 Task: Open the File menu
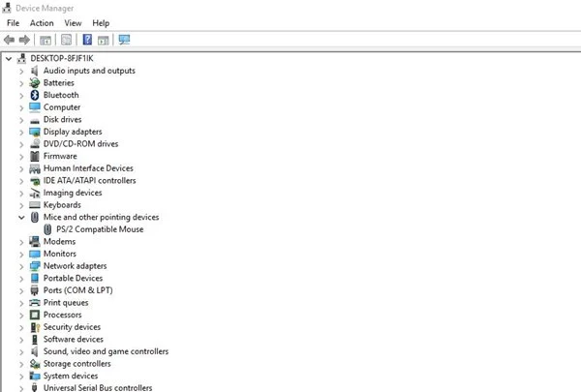pyautogui.click(x=13, y=23)
